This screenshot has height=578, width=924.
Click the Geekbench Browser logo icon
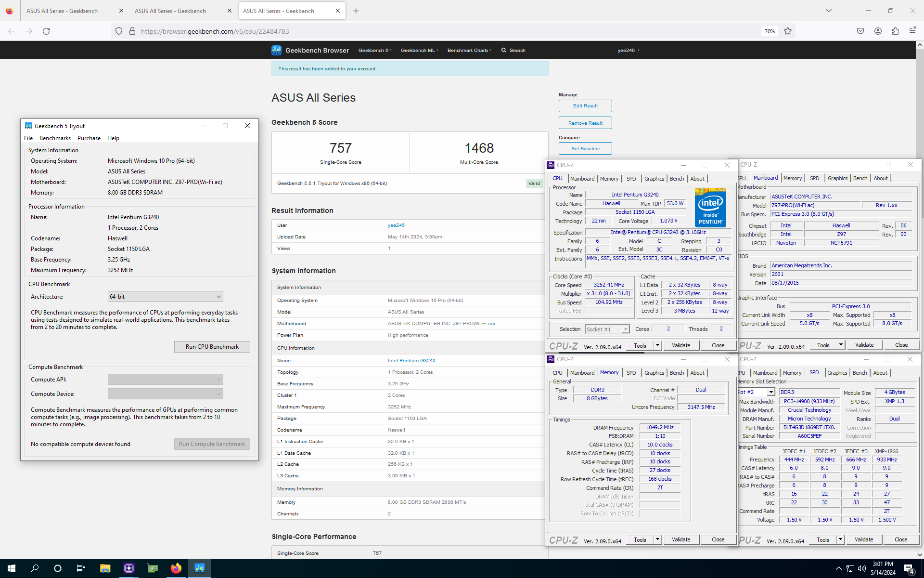click(276, 50)
